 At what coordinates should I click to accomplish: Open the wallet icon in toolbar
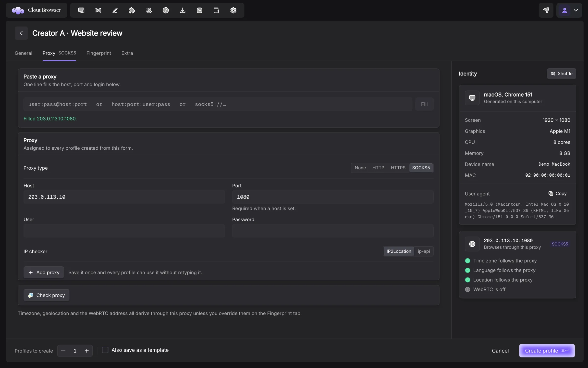216,10
